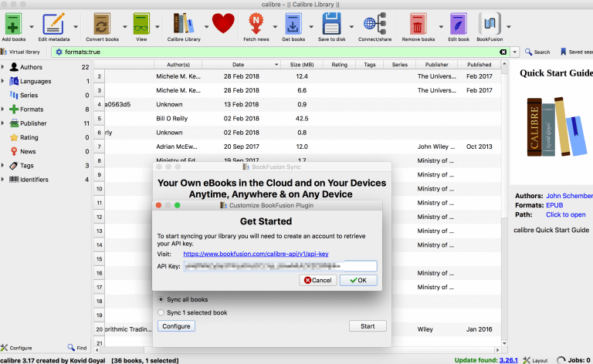This screenshot has width=593, height=364.
Task: Open the Edit metadata dropdown arrow
Action: (x=76, y=26)
